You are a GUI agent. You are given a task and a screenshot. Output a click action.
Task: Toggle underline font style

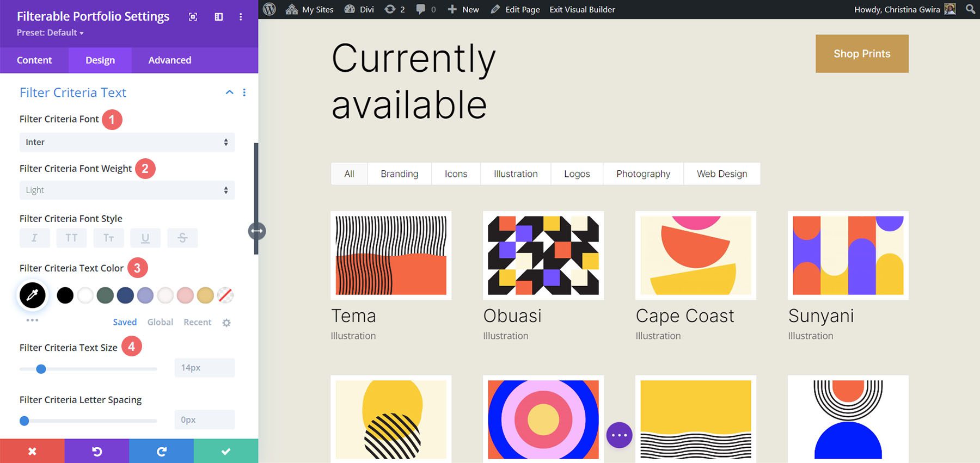point(145,238)
